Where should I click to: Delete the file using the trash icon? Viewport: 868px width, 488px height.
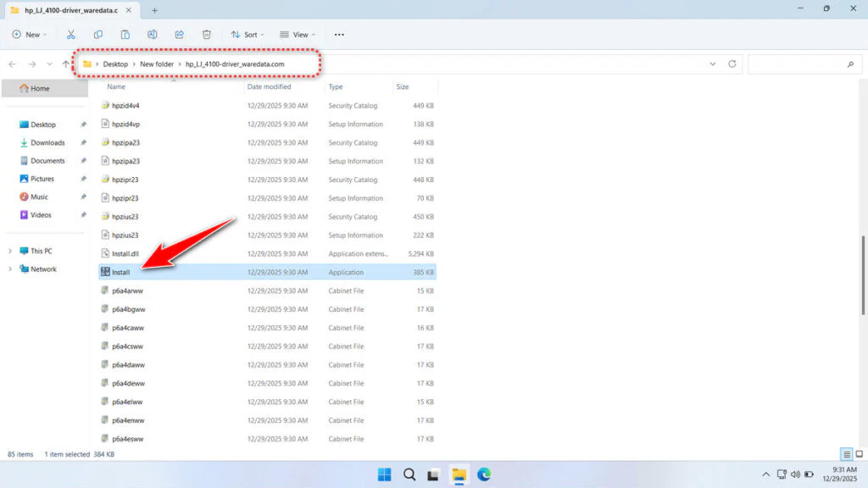[x=205, y=34]
